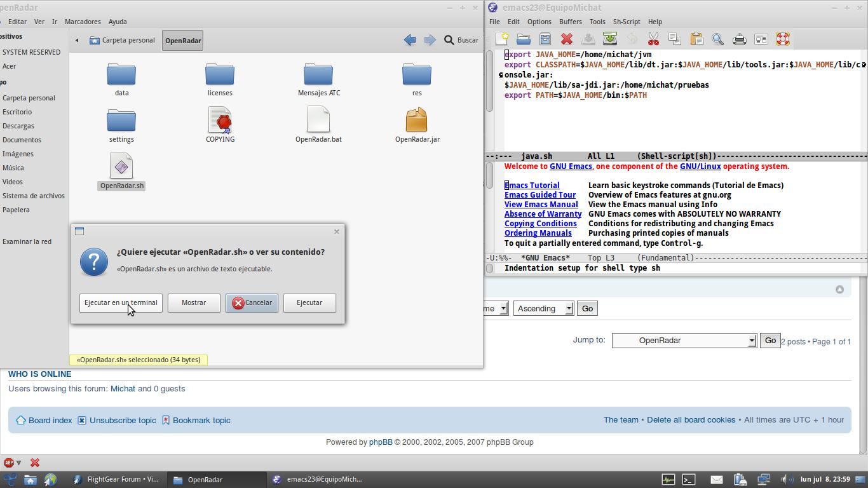This screenshot has width=868, height=488.
Task: Click the clipboard paste icon in Emacs
Action: tap(696, 39)
